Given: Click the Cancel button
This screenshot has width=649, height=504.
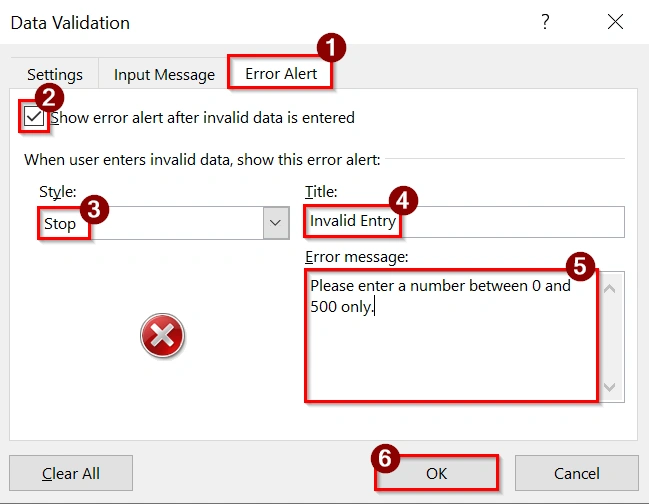Looking at the screenshot, I should coord(576,473).
